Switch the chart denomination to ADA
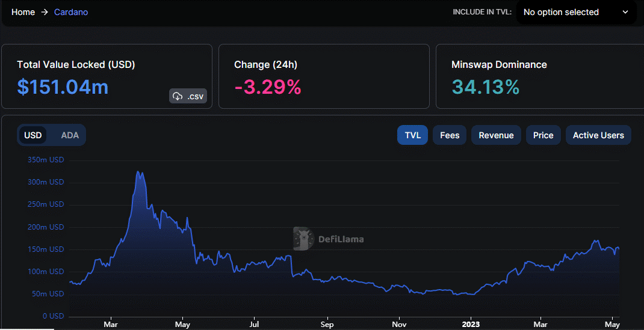644x330 pixels. click(70, 135)
